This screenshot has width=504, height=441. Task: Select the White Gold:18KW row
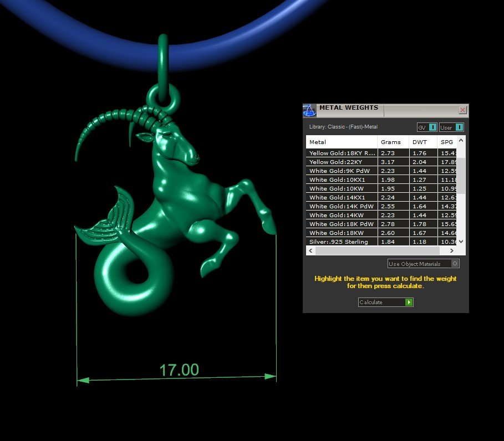[x=381, y=233]
